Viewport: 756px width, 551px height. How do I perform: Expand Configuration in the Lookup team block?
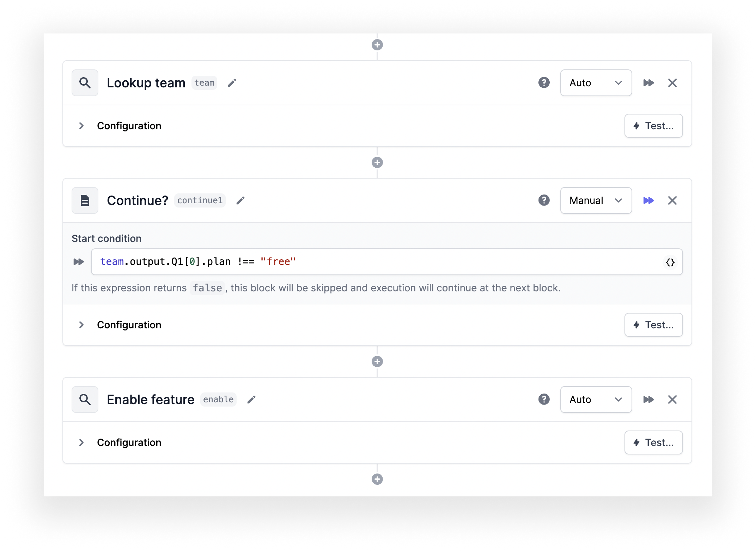pyautogui.click(x=120, y=126)
